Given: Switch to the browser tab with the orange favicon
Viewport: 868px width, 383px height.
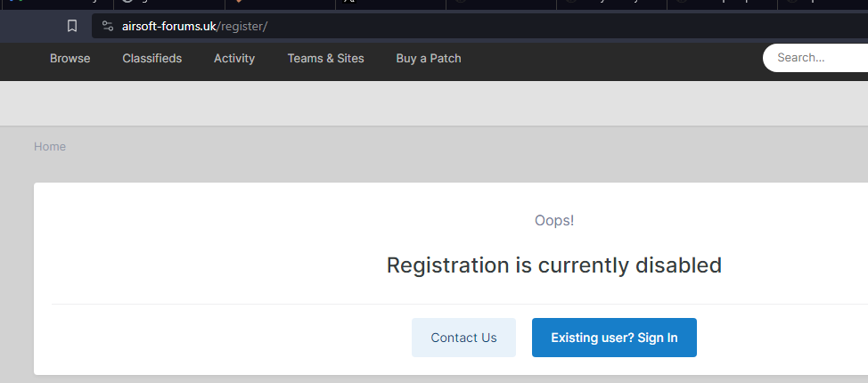Looking at the screenshot, I should pos(240,3).
